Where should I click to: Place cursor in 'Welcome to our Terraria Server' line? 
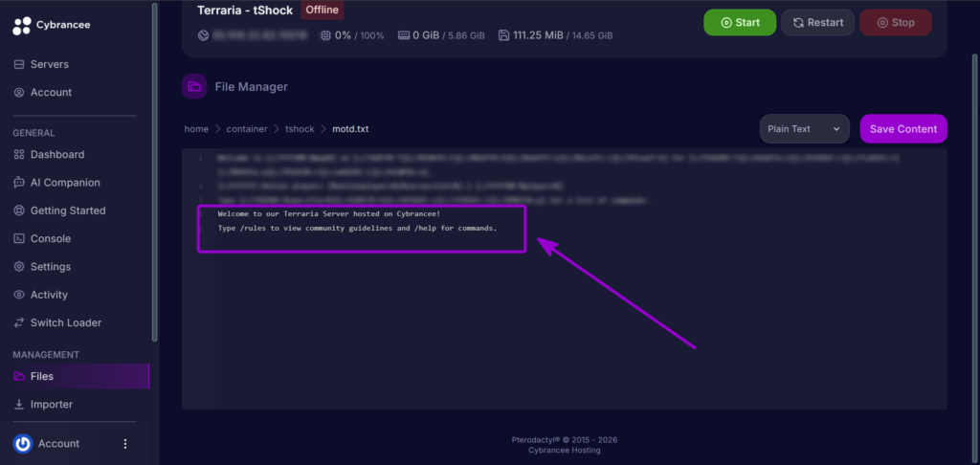329,213
